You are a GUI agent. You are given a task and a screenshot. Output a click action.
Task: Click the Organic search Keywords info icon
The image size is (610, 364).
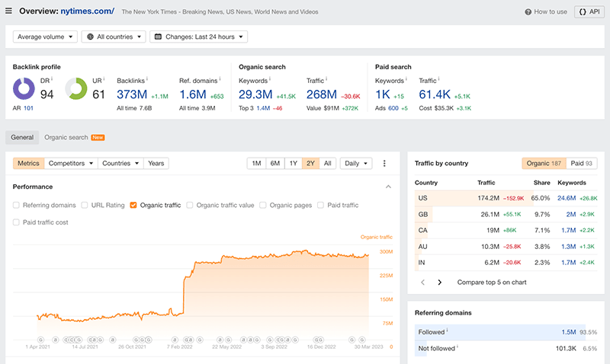(270, 79)
